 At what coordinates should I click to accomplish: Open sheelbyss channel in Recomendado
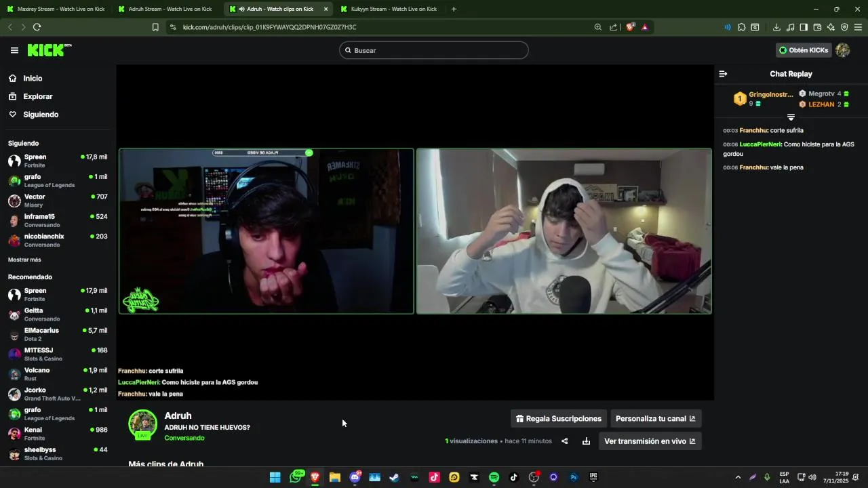(58, 453)
